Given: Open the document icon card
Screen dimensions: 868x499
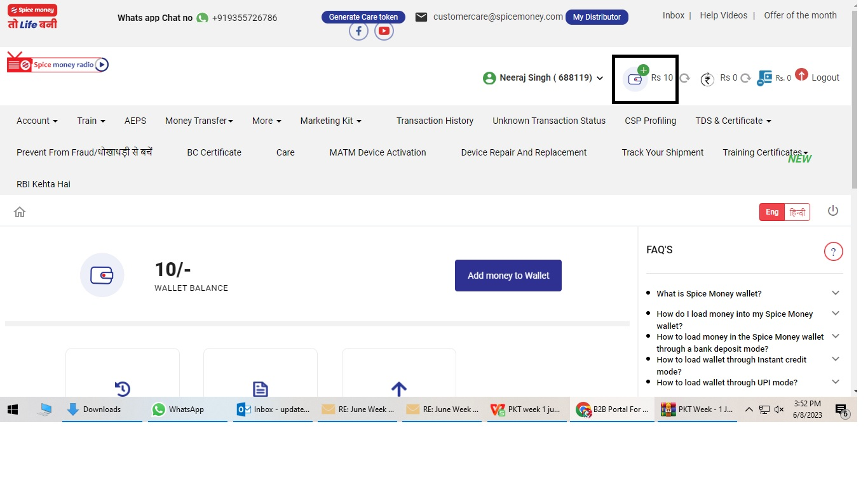Looking at the screenshot, I should (261, 389).
